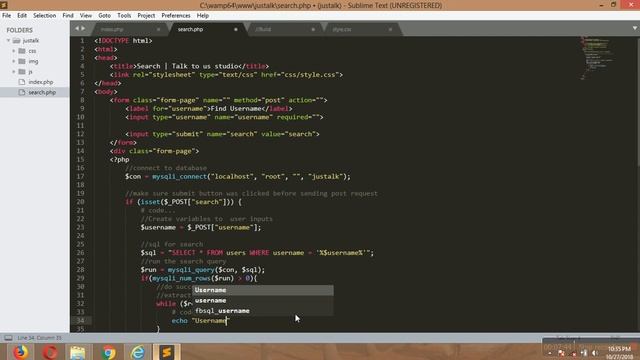This screenshot has height=360, width=640.
Task: Click the js folder icon
Action: pyautogui.click(x=22, y=71)
